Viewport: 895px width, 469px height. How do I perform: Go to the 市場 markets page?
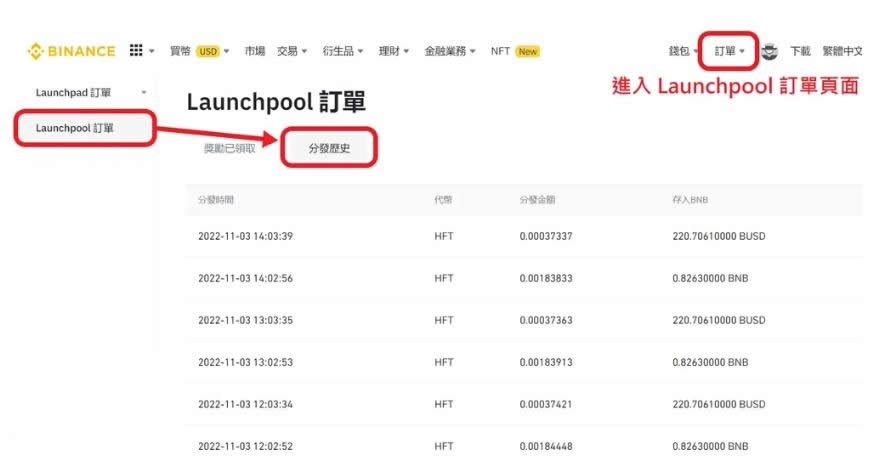tap(255, 51)
